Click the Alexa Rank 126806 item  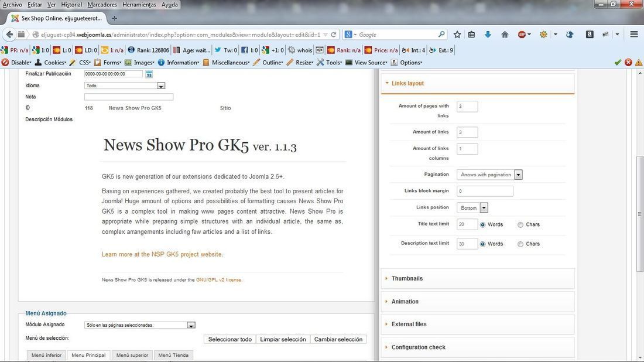[x=148, y=50]
